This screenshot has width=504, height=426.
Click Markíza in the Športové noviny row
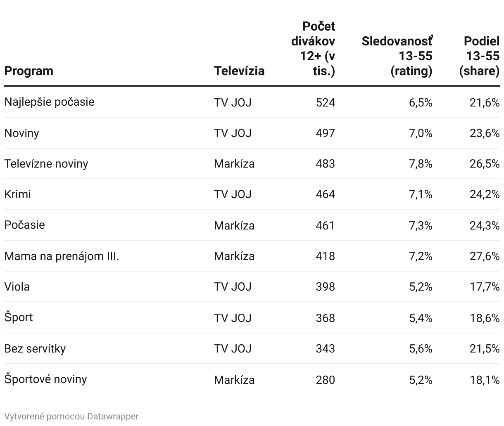234,380
